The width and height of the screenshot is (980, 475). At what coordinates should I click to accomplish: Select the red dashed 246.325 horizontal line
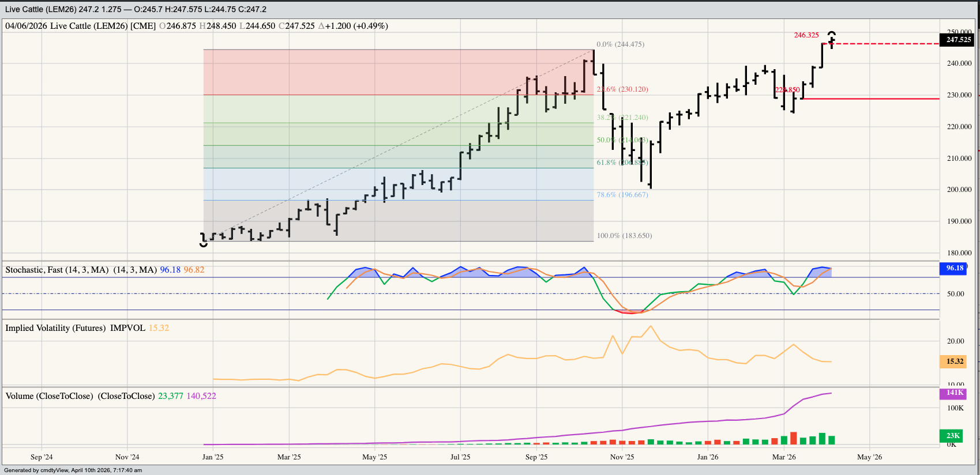pyautogui.click(x=888, y=44)
